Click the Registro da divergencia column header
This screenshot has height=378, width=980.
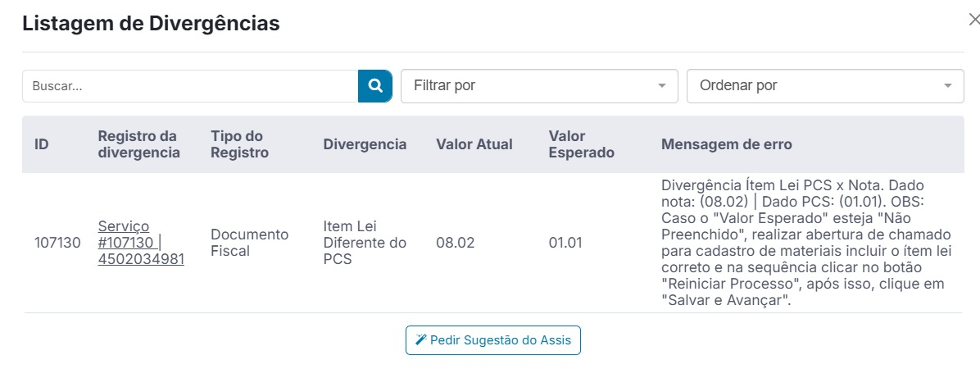click(x=138, y=144)
